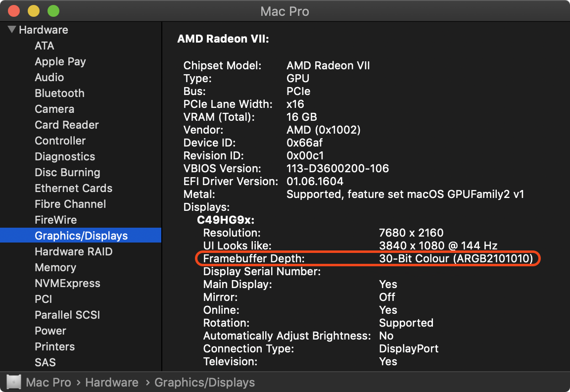Select Card Reader in the sidebar
Image resolution: width=570 pixels, height=392 pixels.
pyautogui.click(x=67, y=125)
